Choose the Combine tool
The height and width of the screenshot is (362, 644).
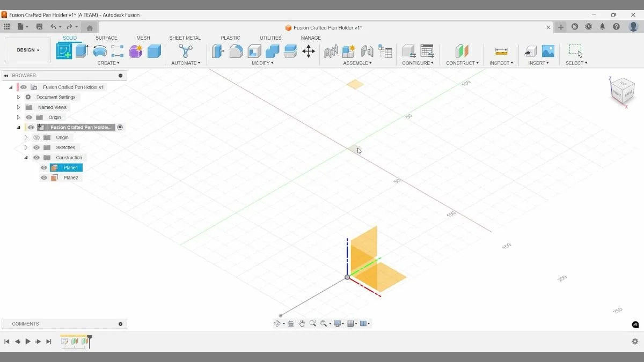point(272,51)
